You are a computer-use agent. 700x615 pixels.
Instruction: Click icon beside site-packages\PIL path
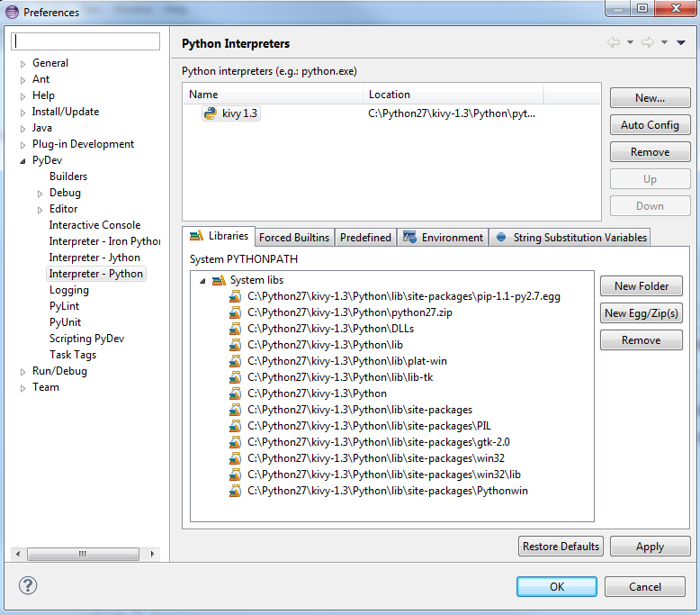[235, 426]
